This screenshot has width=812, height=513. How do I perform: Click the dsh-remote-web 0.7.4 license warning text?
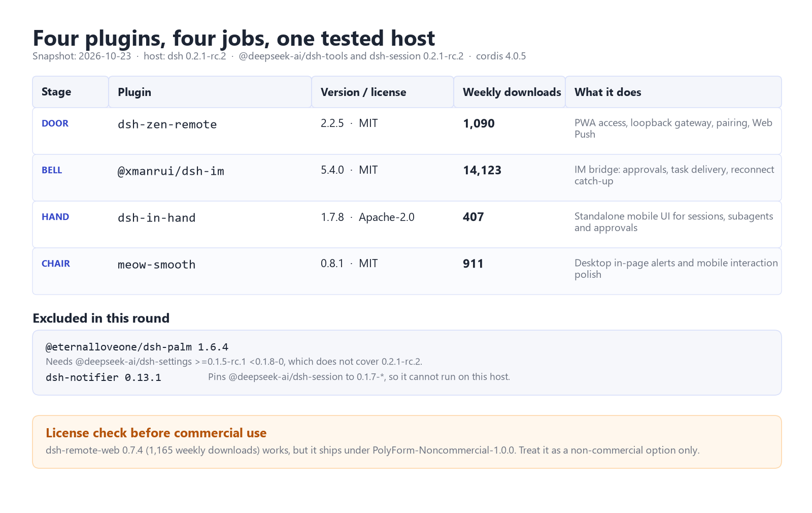click(x=373, y=450)
